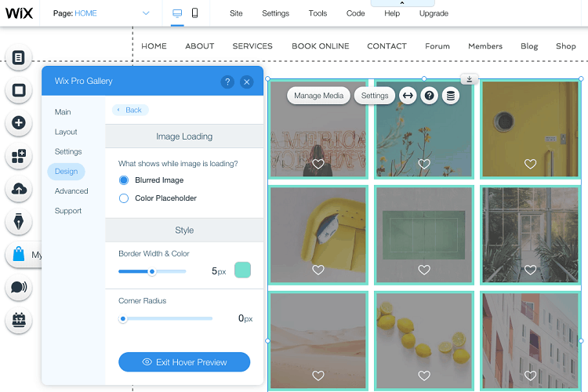Open the Upgrade menu

tap(434, 13)
